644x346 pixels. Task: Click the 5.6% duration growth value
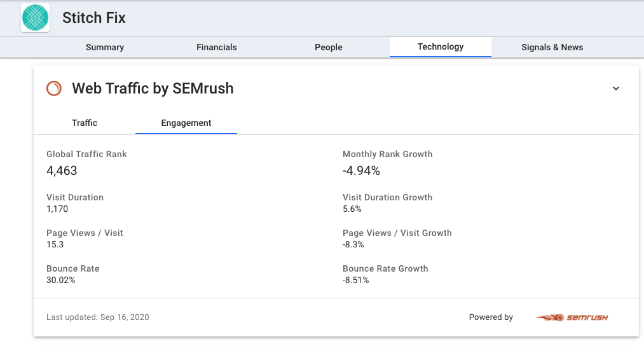tap(352, 209)
